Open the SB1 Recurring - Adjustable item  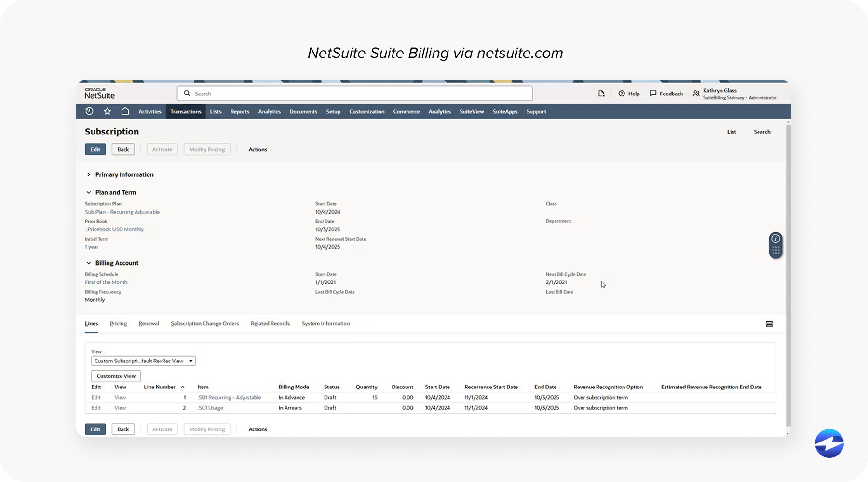tap(229, 397)
